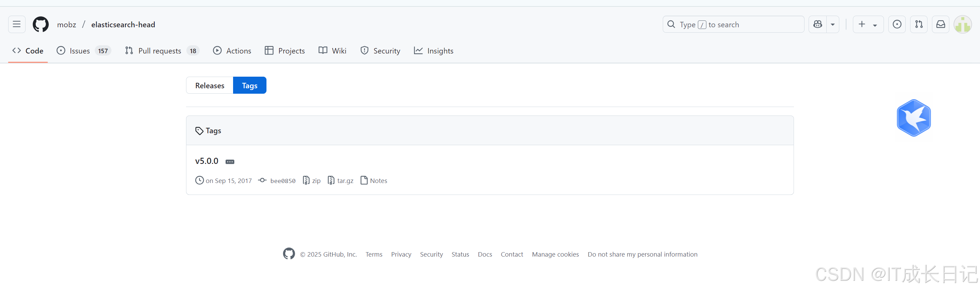This screenshot has height=291, width=980.
Task: Focus the Type / to search field
Action: pos(733,24)
